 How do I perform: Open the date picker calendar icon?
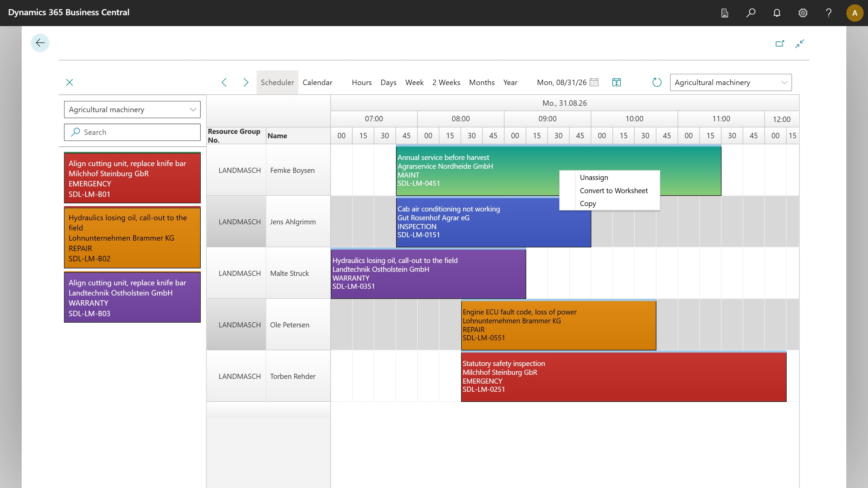594,82
